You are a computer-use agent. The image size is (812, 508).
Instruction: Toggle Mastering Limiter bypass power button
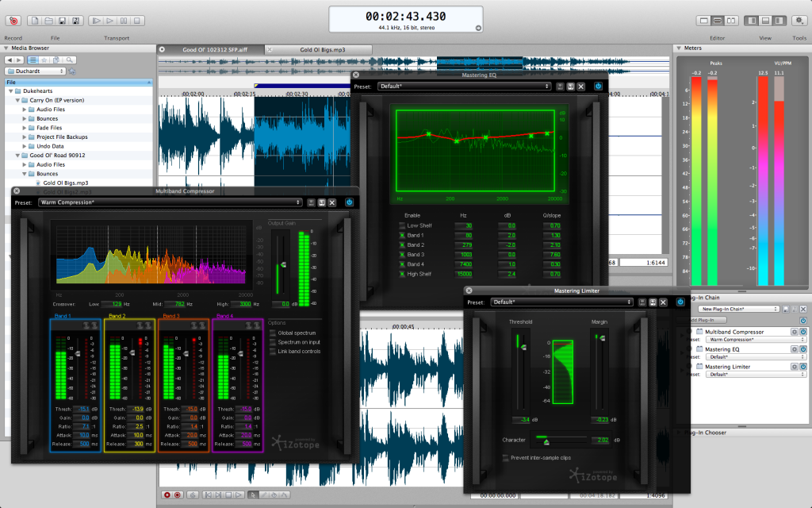(x=680, y=302)
